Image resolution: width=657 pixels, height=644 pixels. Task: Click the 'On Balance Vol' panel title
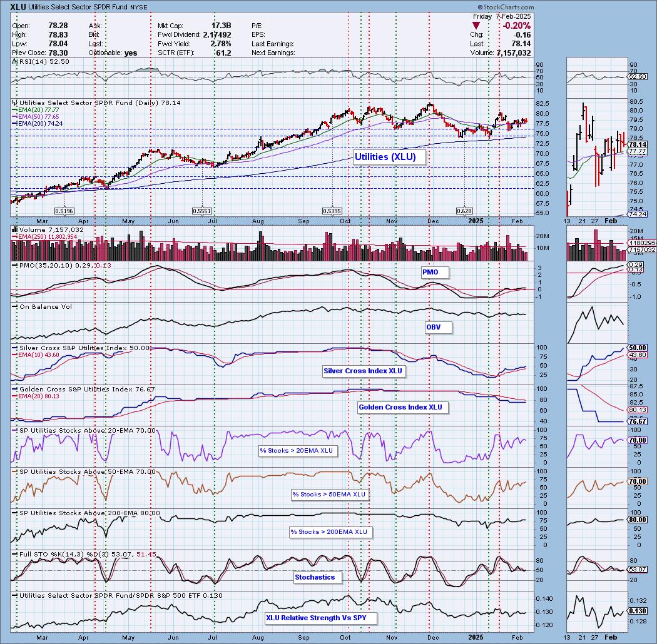(x=46, y=307)
